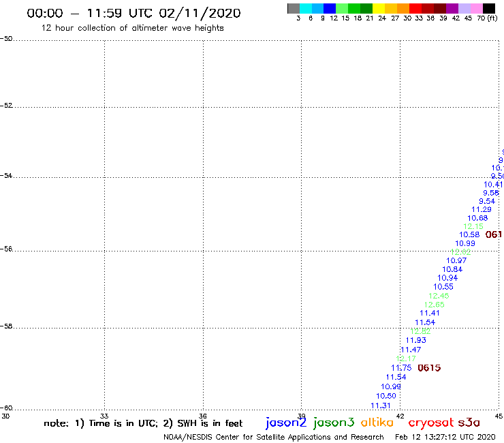This screenshot has height=443, width=504.
Task: Click the wave height value 11.31
Action: [x=381, y=406]
